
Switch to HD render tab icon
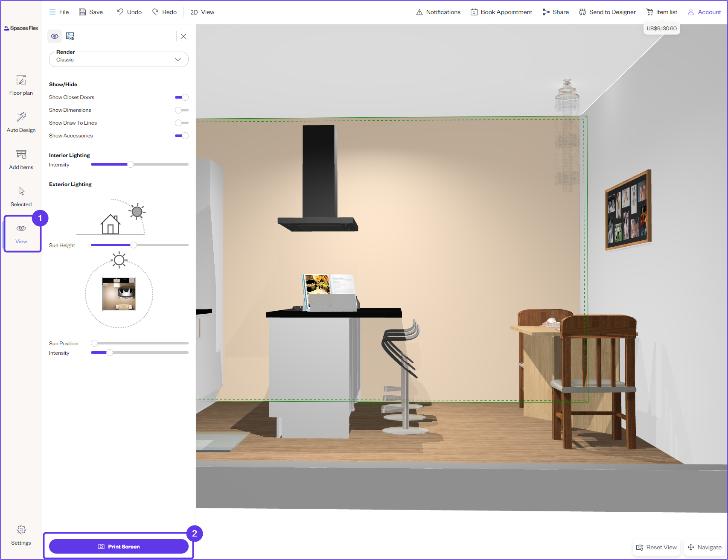click(70, 36)
